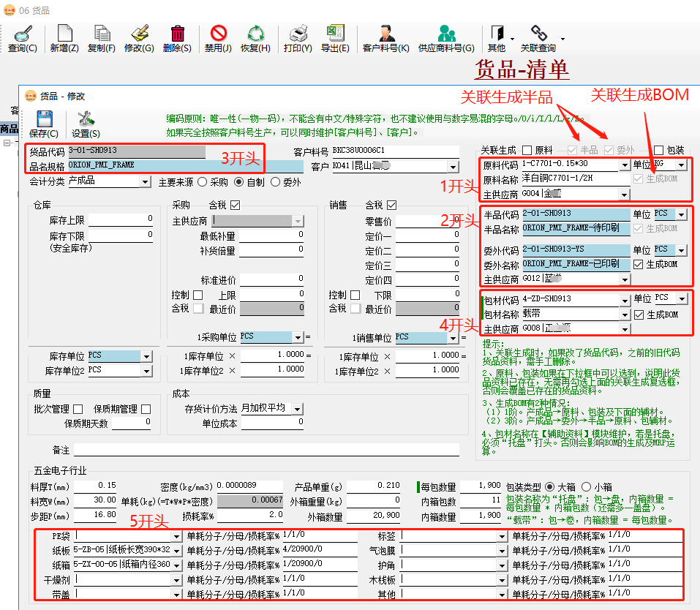This screenshot has height=610, width=700.
Task: Open the PE袋 dropdown
Action: click(177, 536)
